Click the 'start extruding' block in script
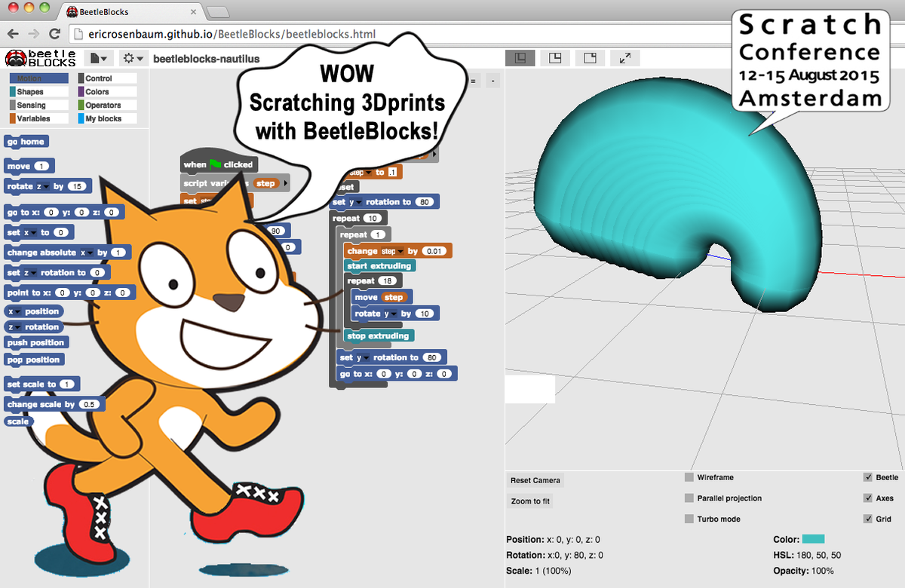This screenshot has height=588, width=905. click(x=379, y=266)
